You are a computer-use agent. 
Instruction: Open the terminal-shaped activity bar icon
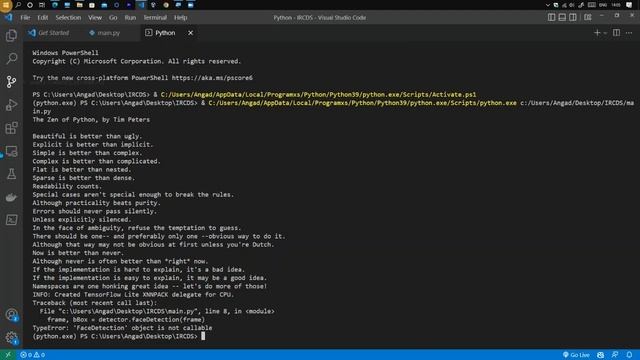pos(11,220)
